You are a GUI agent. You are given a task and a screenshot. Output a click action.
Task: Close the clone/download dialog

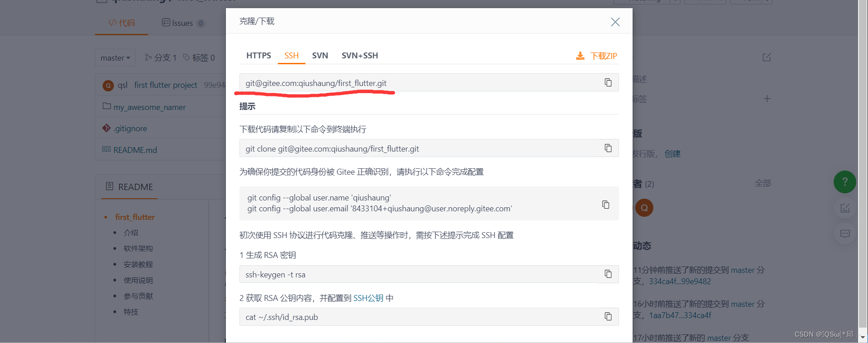point(615,22)
